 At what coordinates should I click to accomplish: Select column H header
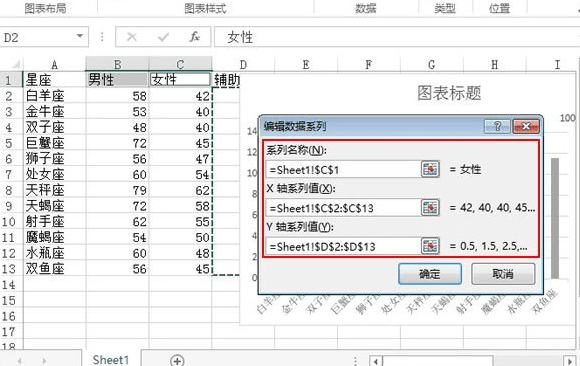(495, 64)
